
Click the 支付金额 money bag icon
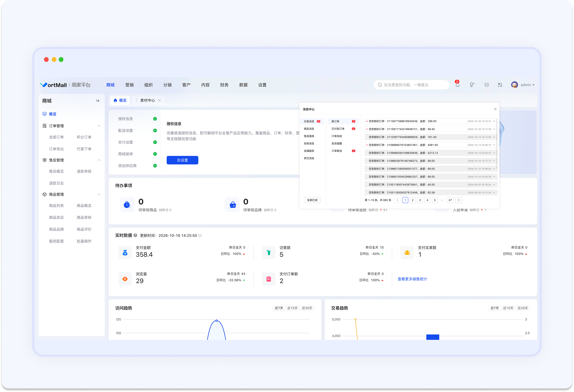tap(125, 253)
